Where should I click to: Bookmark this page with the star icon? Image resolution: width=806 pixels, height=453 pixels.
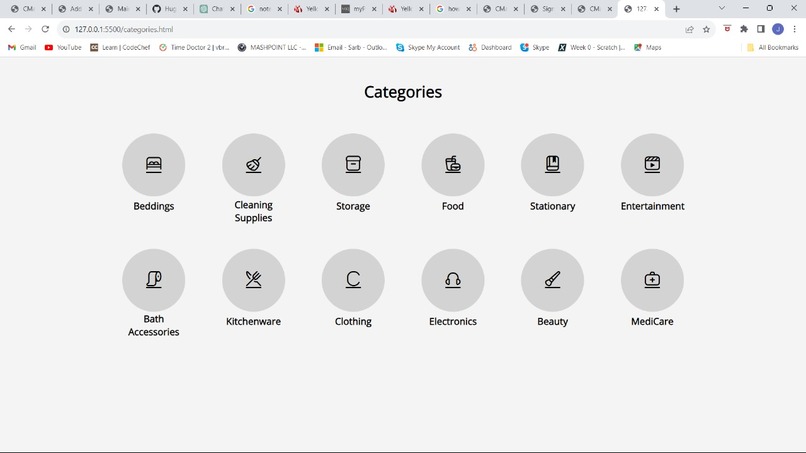706,29
